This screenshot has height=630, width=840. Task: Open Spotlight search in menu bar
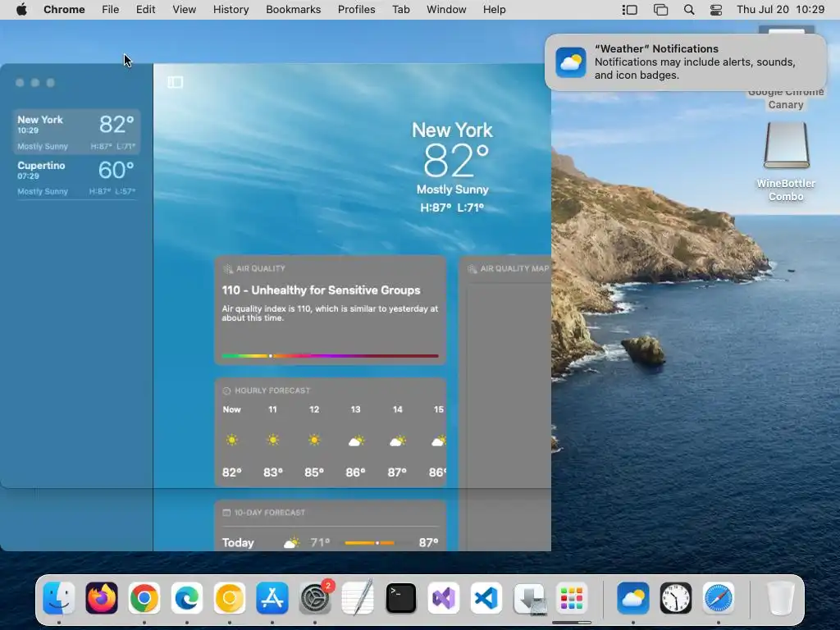(689, 10)
